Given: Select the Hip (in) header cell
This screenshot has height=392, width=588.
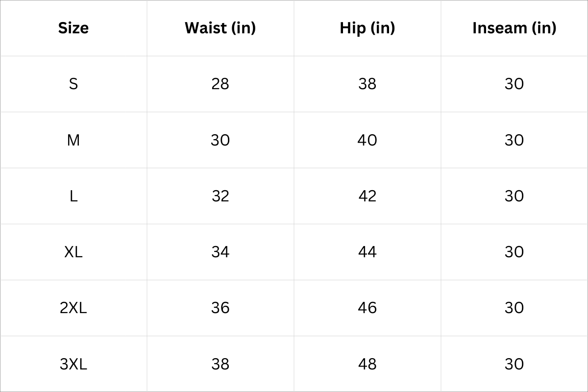Looking at the screenshot, I should [367, 28].
